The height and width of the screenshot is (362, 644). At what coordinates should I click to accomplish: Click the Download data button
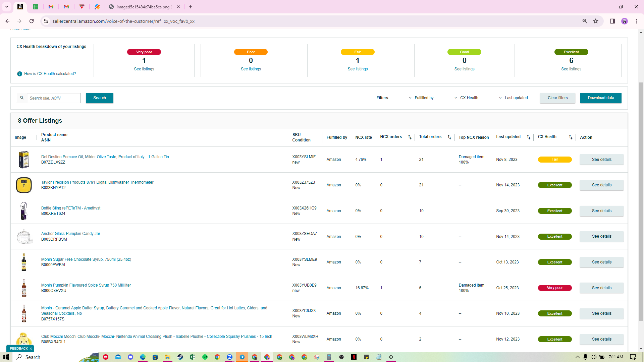point(601,98)
